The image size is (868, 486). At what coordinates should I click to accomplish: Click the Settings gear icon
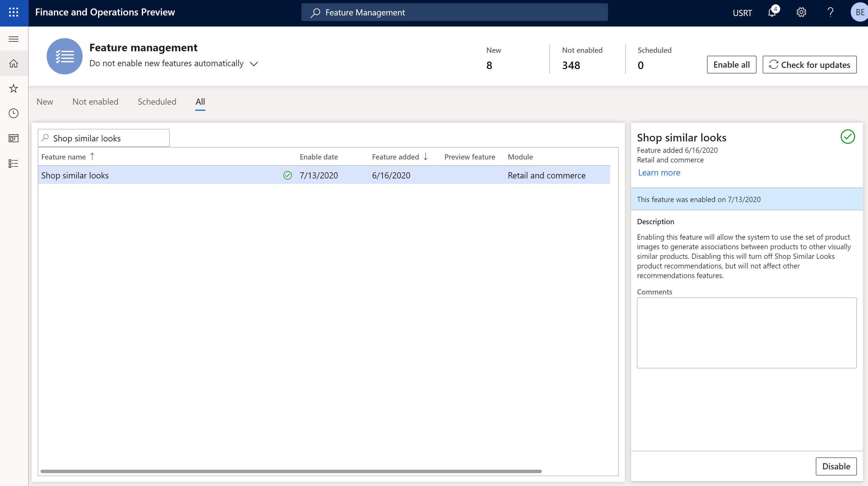[802, 12]
